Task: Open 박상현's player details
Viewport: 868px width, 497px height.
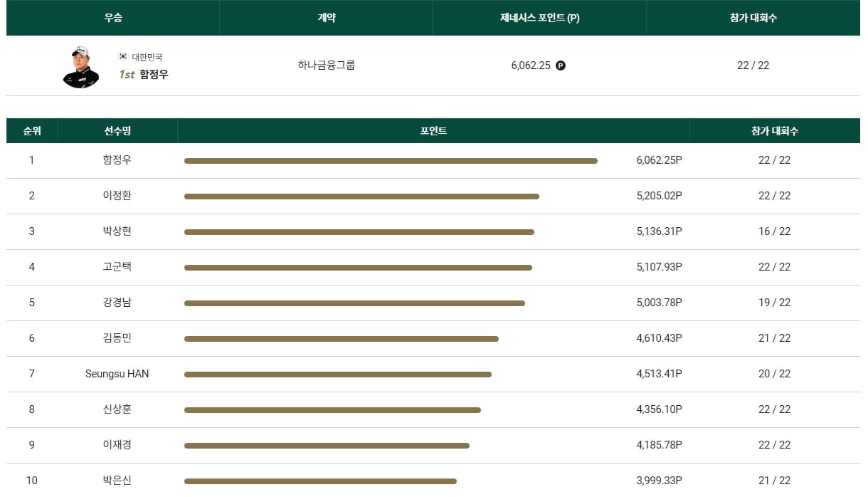Action: 118,231
